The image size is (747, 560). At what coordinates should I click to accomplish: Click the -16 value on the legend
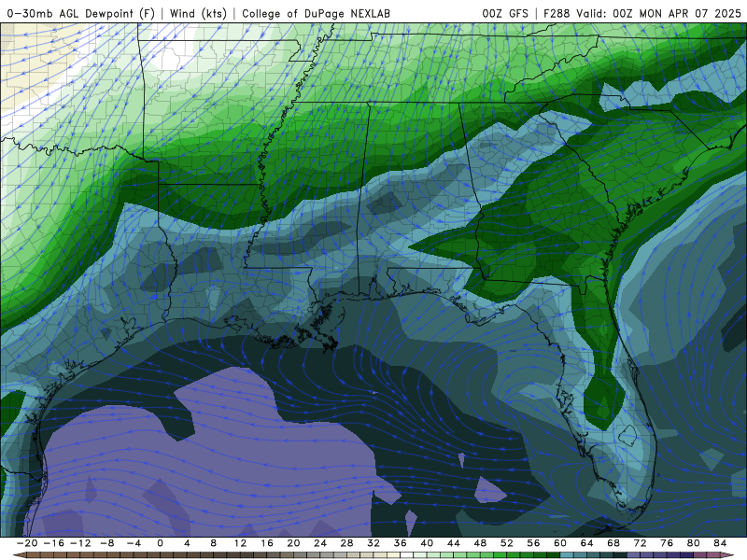pos(53,543)
